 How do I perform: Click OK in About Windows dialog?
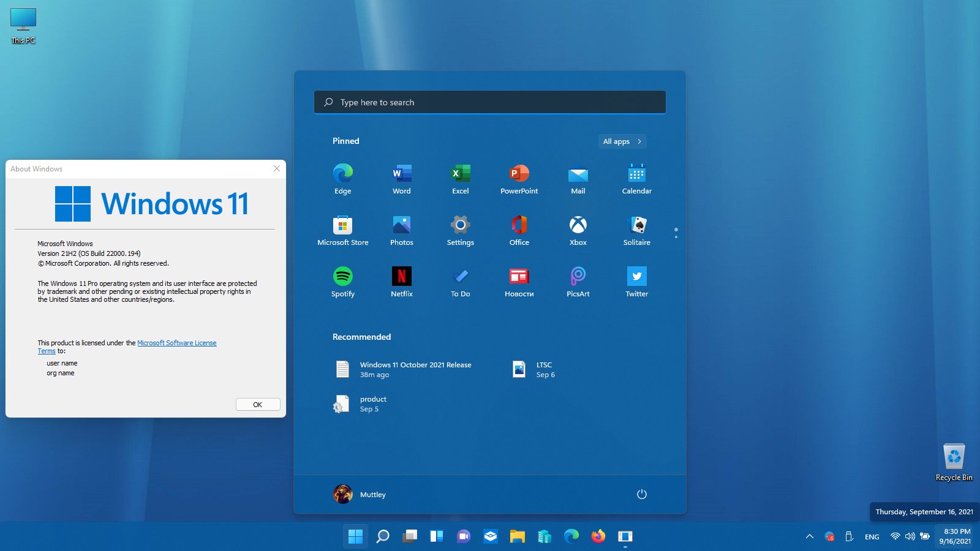(258, 405)
